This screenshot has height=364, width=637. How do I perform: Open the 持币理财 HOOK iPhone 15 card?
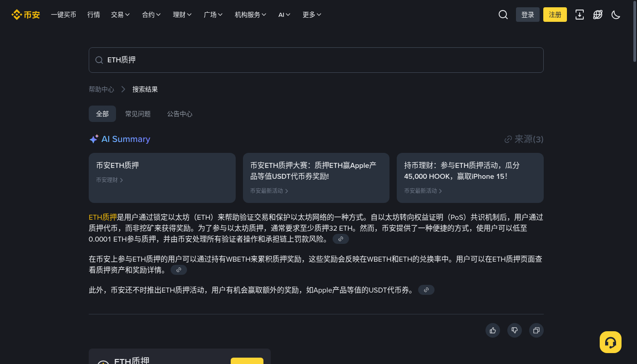tap(470, 178)
